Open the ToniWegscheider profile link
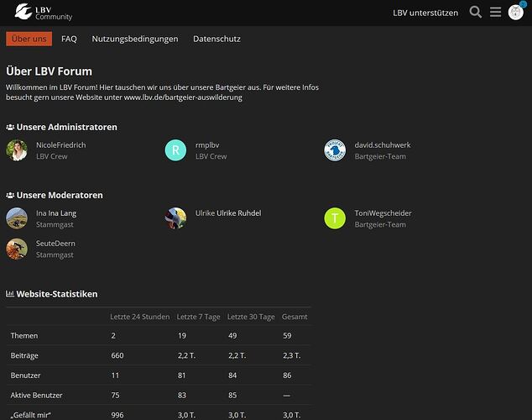The width and height of the screenshot is (532, 420). click(383, 213)
